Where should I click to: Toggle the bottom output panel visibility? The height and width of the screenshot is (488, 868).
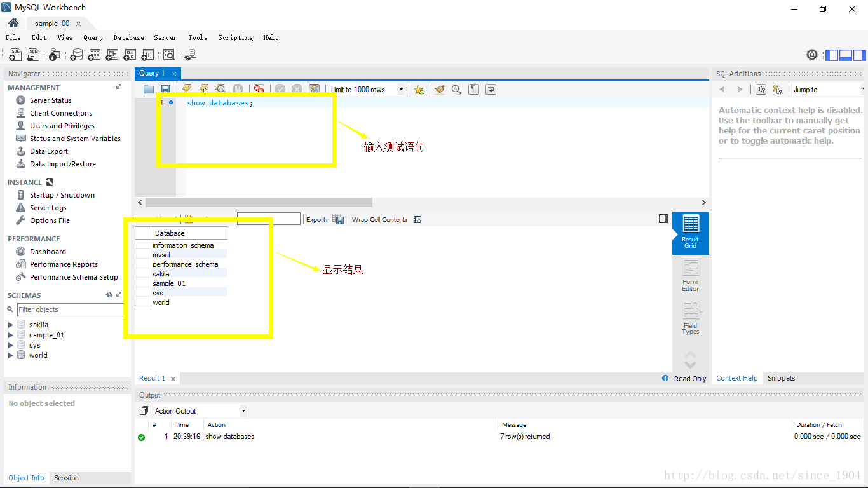[x=845, y=55]
